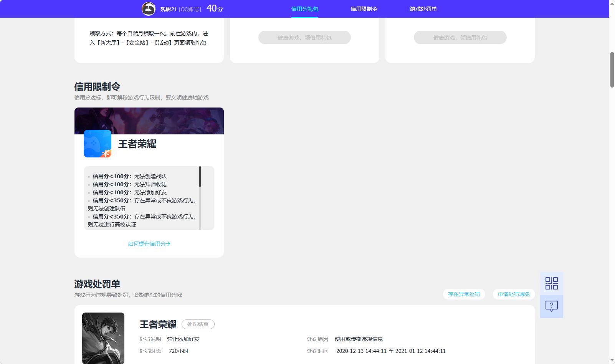
Task: Click the 信用限制令 section heading
Action: pyautogui.click(x=97, y=87)
